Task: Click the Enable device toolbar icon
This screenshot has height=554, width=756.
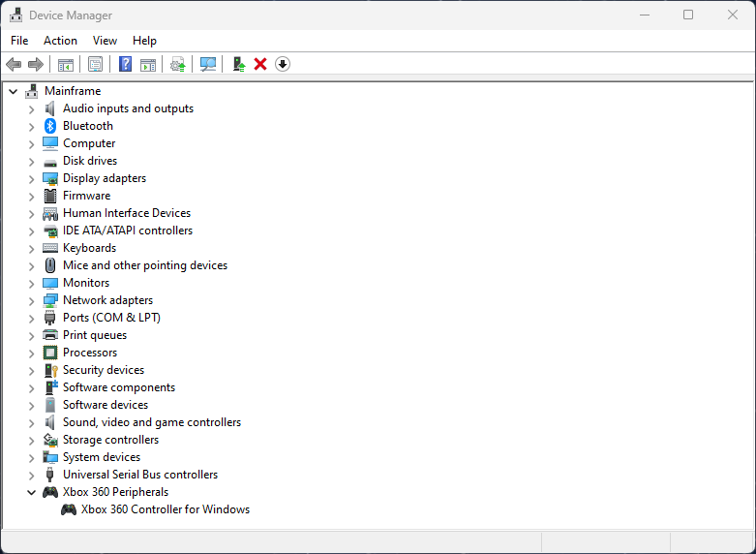Action: pos(239,64)
